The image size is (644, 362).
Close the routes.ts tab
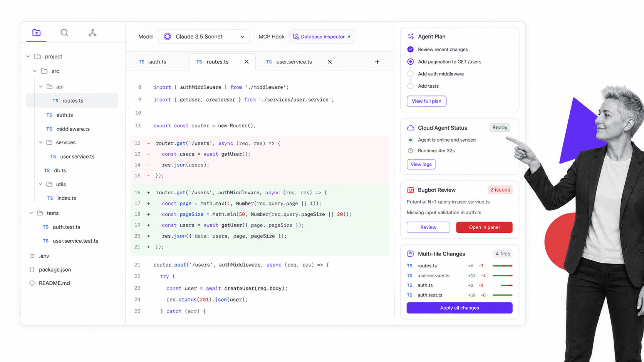coord(247,62)
